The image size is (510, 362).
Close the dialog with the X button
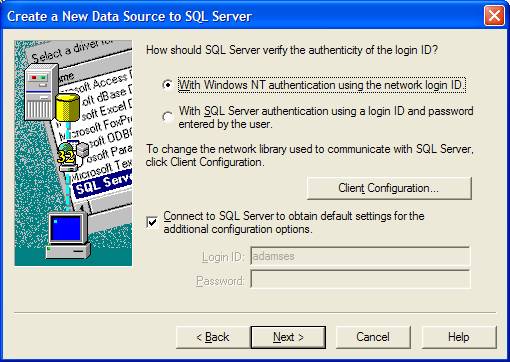pyautogui.click(x=494, y=16)
